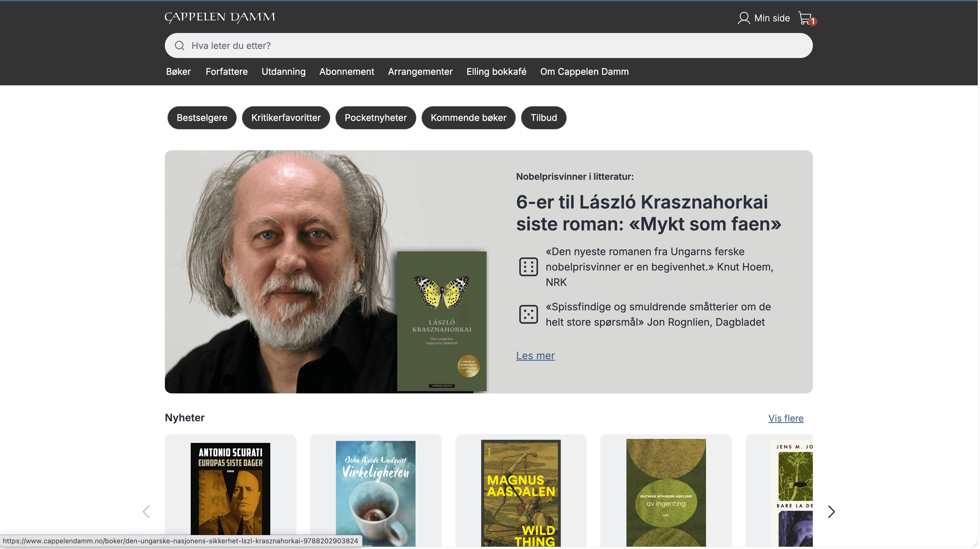Show previous books with left arrow
This screenshot has height=549, width=980.
point(146,512)
